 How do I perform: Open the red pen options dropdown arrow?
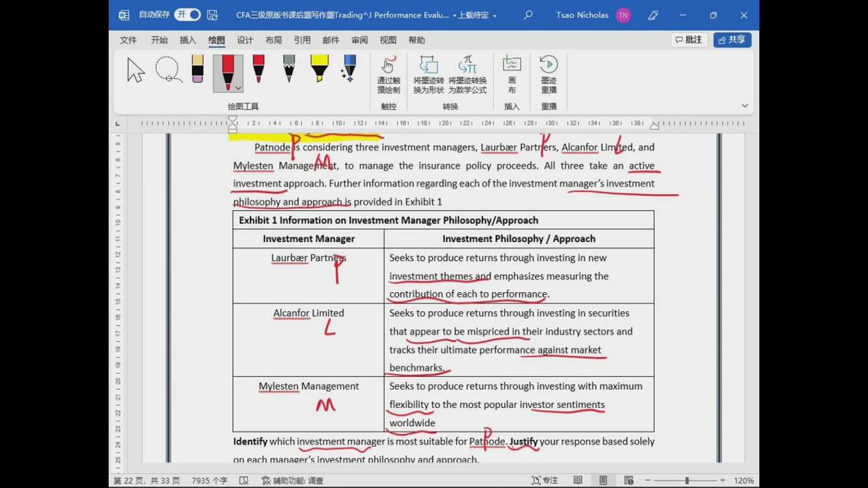pos(238,88)
